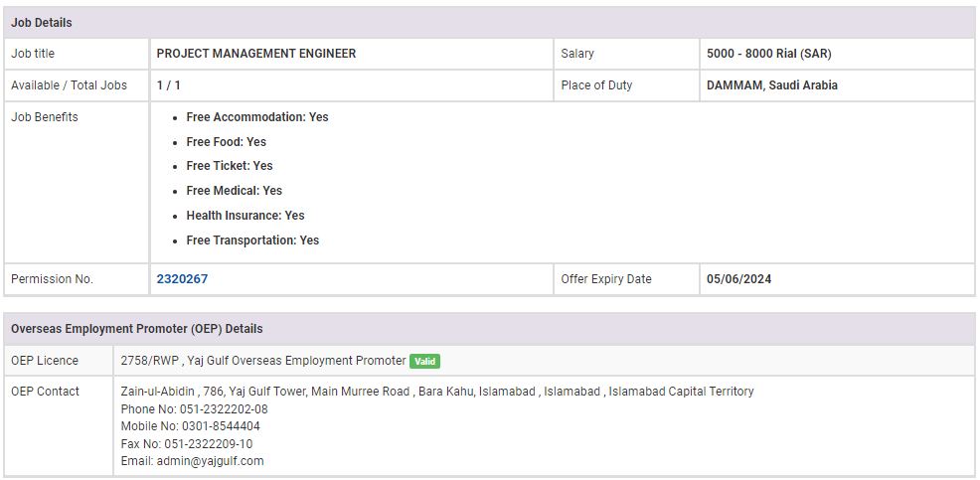Click the salary range 5000 - 8000 Rial
The width and height of the screenshot is (980, 480).
[x=768, y=54]
